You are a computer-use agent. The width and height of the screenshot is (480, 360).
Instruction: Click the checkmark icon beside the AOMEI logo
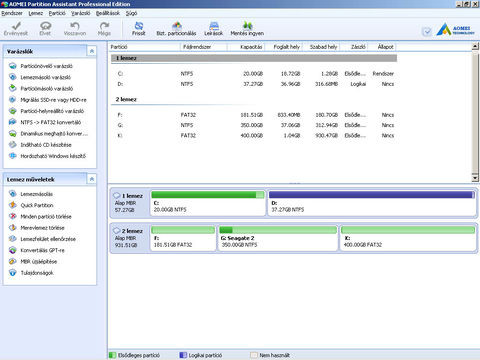point(427,32)
